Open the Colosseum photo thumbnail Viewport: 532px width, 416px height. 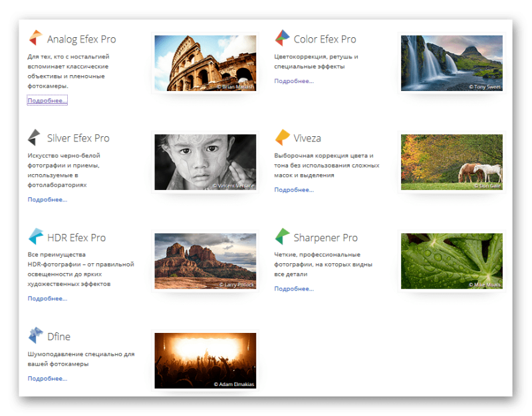click(x=205, y=63)
